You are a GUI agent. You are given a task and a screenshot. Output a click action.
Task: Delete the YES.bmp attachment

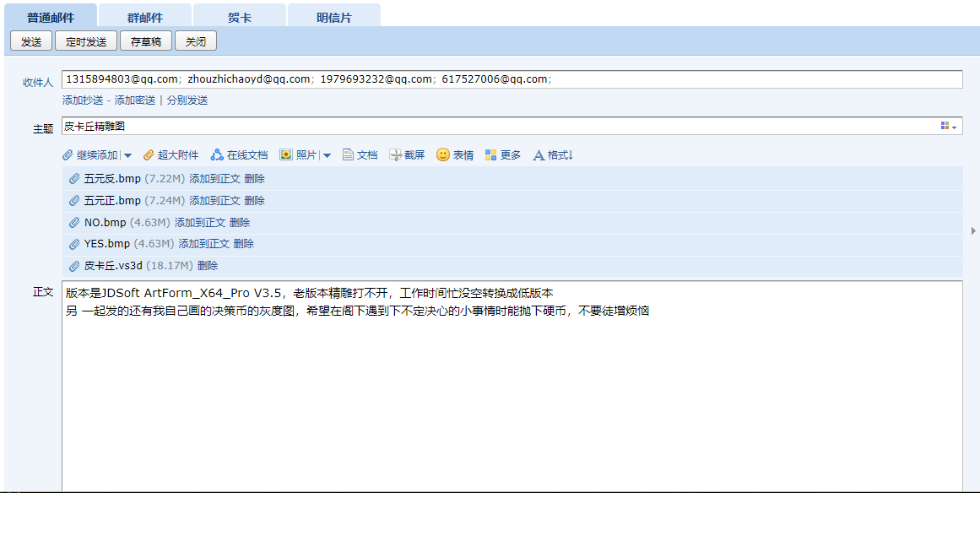[x=243, y=244]
